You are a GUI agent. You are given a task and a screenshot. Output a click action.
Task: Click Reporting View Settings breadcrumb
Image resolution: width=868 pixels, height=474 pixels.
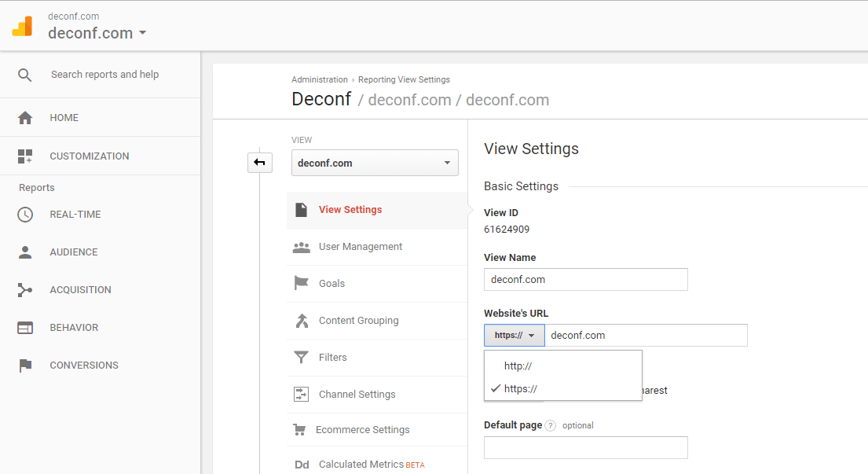pos(404,79)
